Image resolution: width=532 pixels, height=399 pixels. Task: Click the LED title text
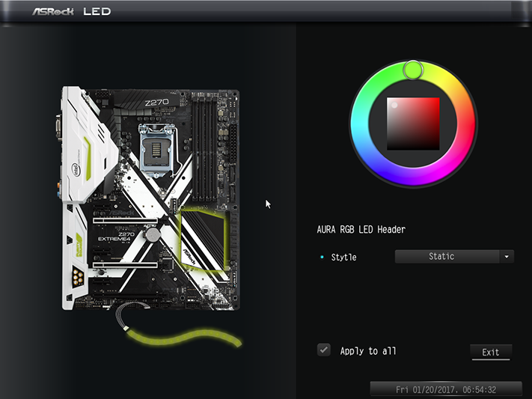coord(97,11)
